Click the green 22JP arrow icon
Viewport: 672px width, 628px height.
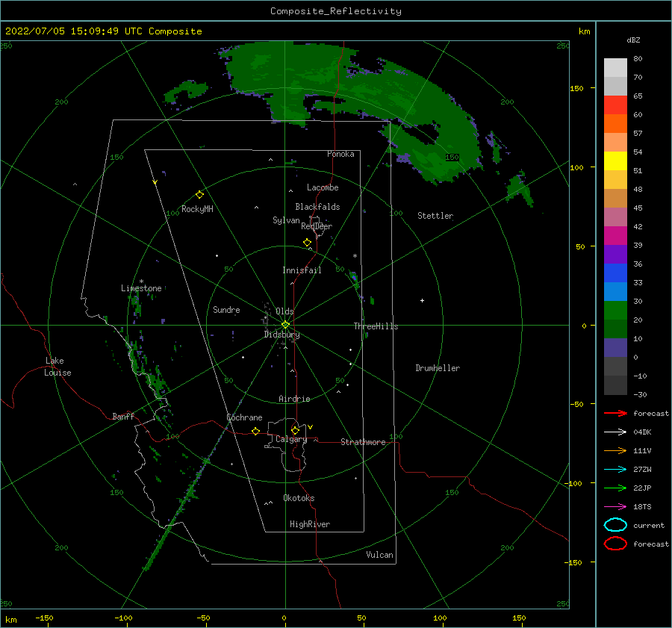[615, 488]
